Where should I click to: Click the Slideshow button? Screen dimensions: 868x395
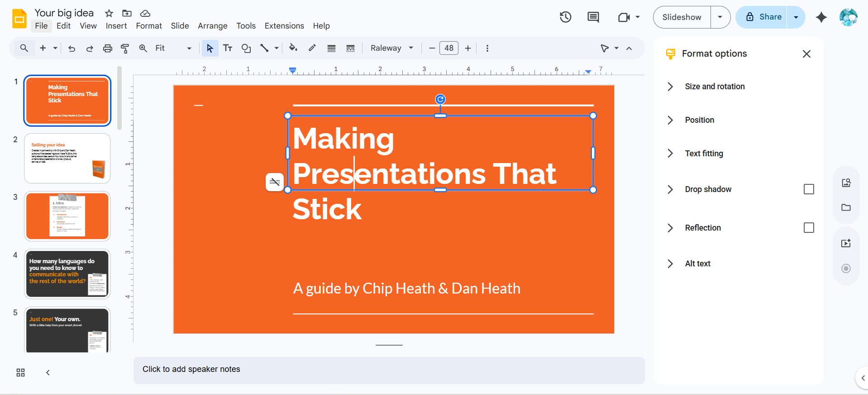682,17
